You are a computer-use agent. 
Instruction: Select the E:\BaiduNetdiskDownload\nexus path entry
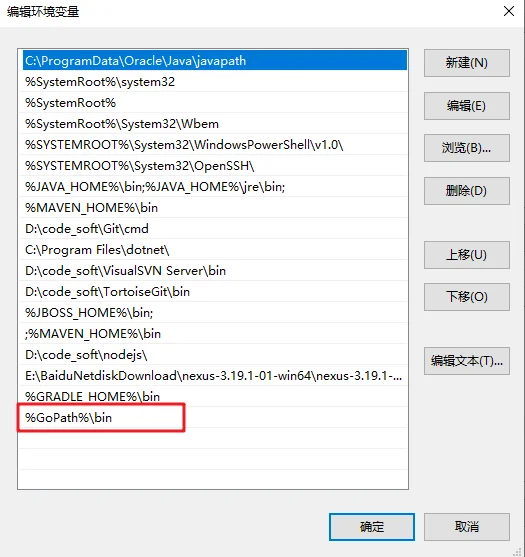click(x=213, y=375)
